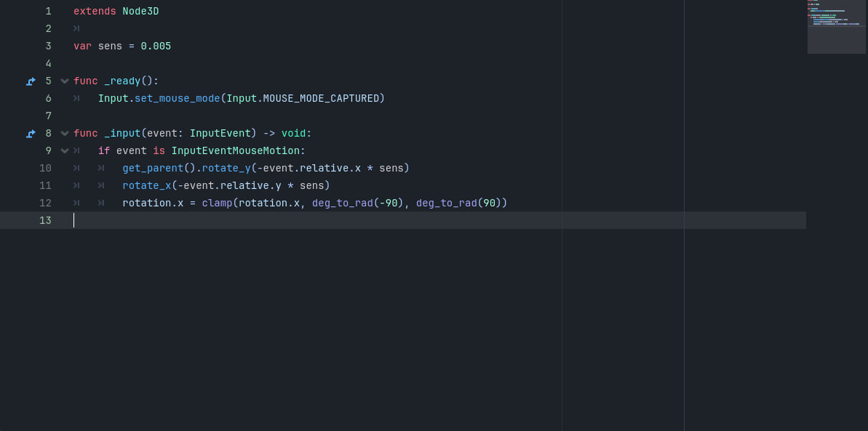Image resolution: width=868 pixels, height=431 pixels.
Task: Click the _input function name
Action: (122, 133)
